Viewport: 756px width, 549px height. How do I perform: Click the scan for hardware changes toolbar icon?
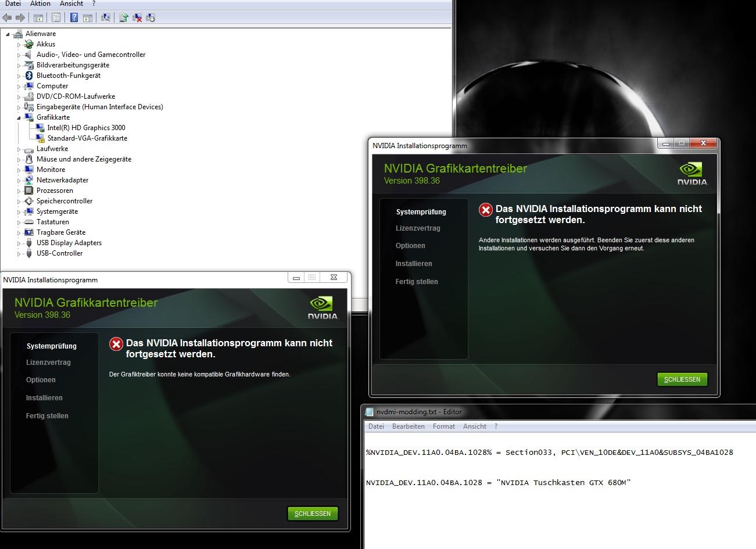106,17
